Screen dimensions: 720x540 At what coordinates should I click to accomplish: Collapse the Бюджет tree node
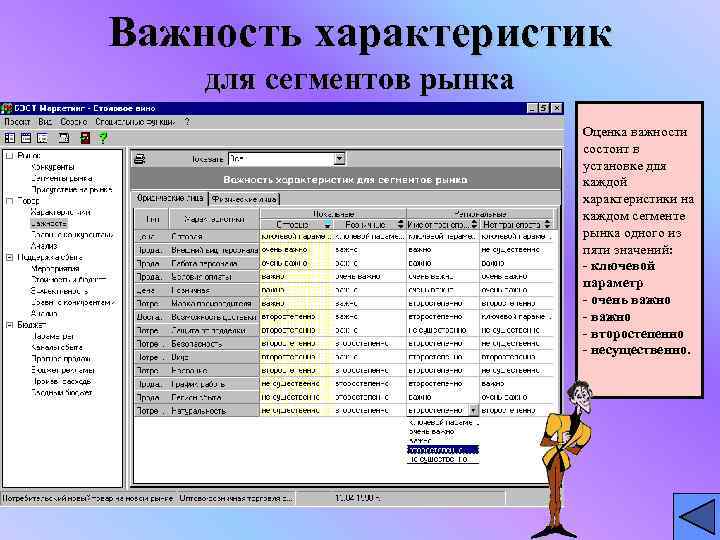9,325
